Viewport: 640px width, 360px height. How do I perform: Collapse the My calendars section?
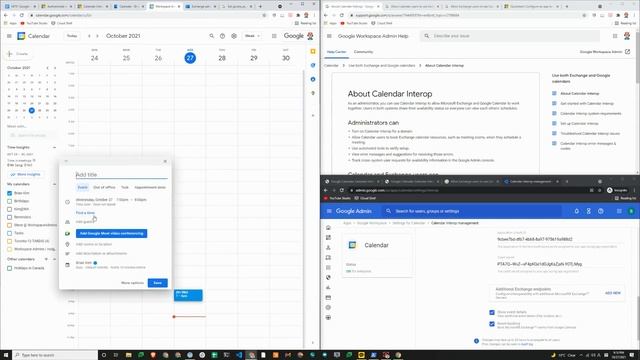[x=54, y=184]
